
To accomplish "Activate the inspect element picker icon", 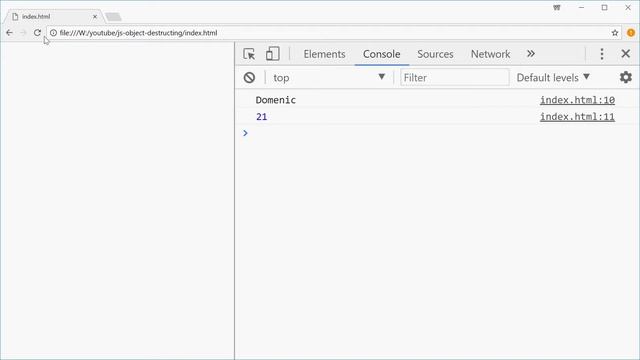I will (x=249, y=54).
